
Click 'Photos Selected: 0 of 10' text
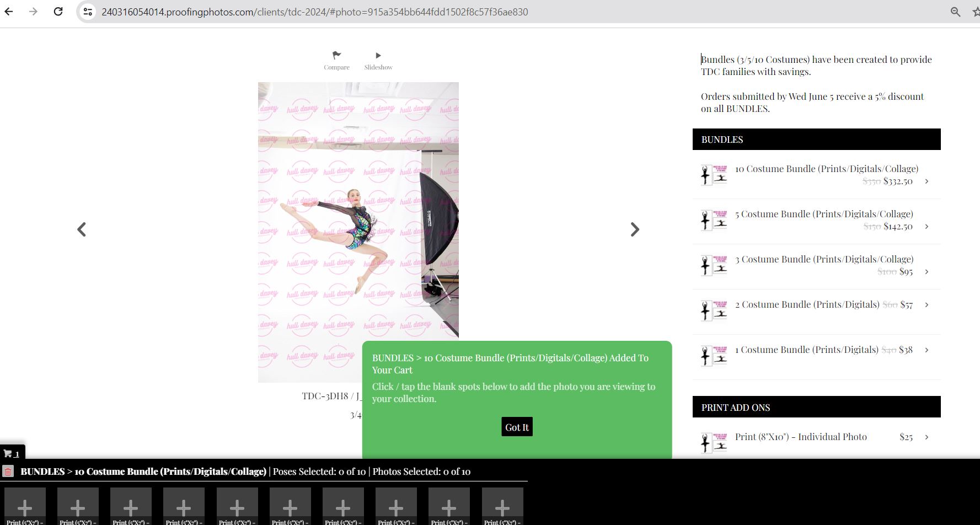421,472
